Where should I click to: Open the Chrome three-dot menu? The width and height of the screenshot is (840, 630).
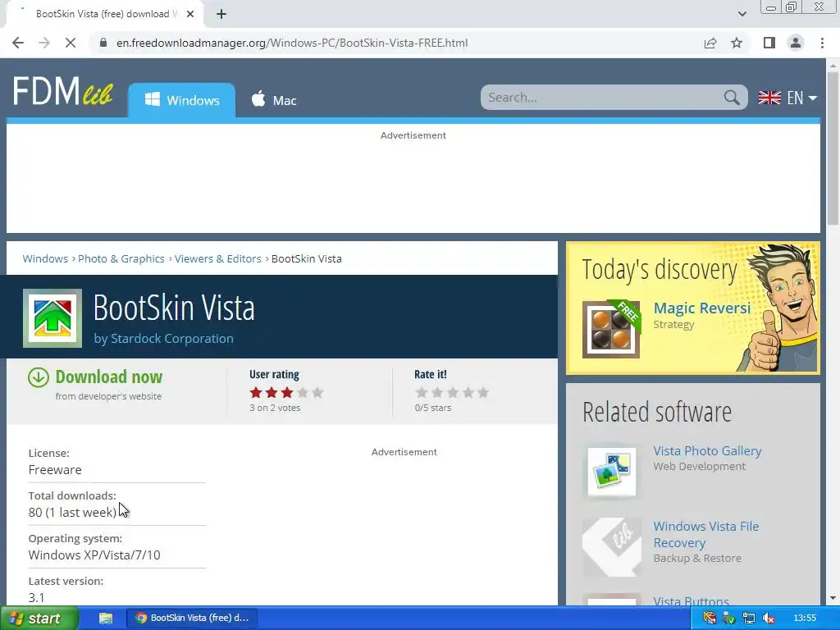(x=822, y=43)
